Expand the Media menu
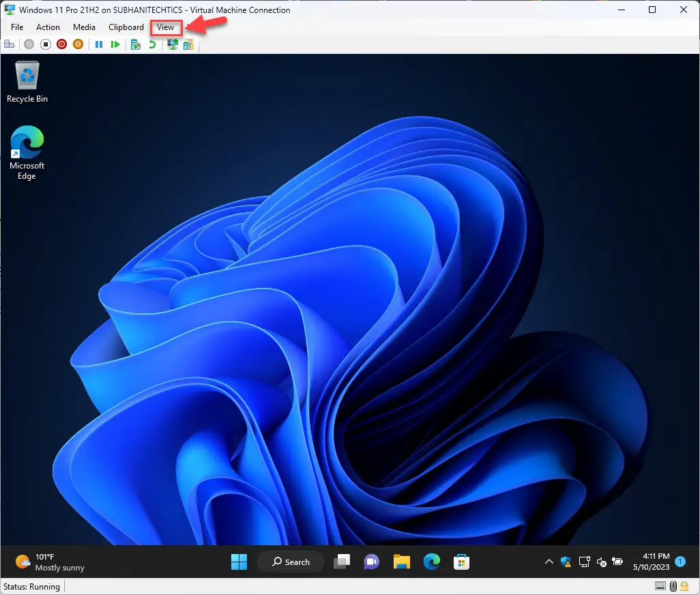Screen dimensions: 700x595 coord(84,27)
